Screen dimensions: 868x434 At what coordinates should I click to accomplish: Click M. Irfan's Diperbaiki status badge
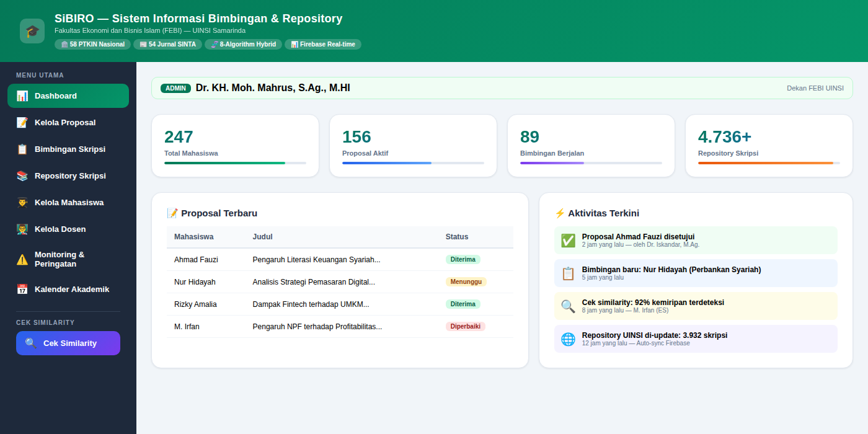pyautogui.click(x=465, y=327)
